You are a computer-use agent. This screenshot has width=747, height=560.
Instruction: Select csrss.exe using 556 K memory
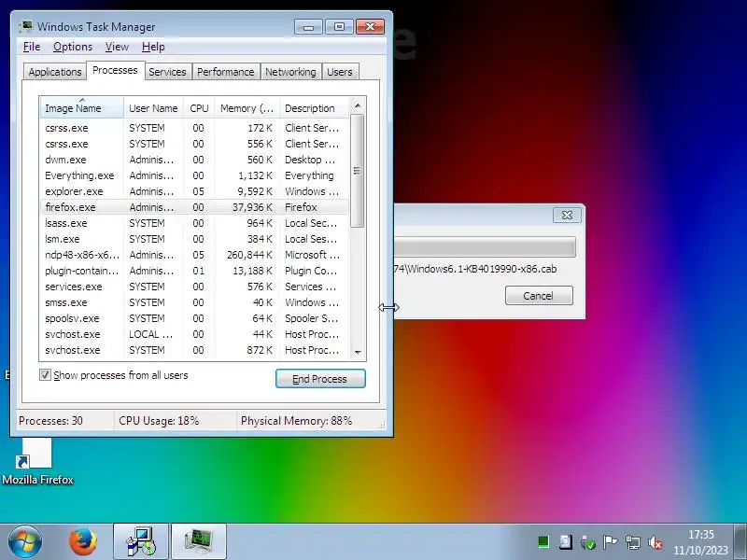195,144
